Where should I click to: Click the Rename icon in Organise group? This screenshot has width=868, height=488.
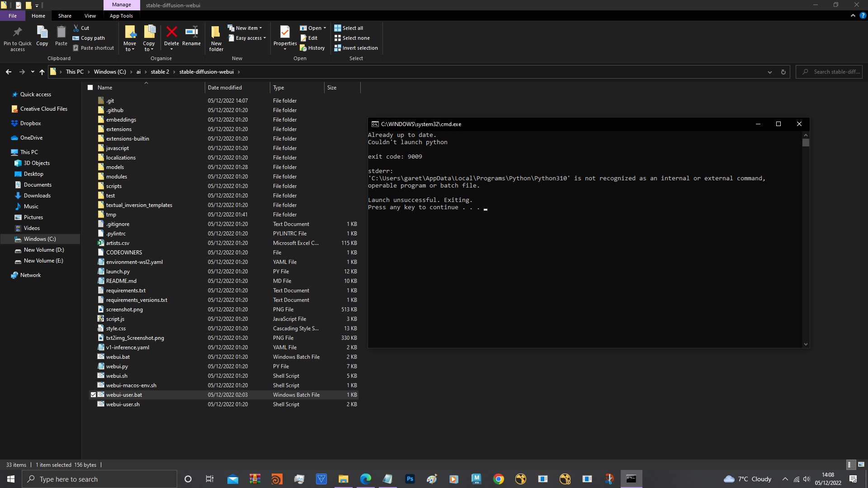tap(191, 32)
